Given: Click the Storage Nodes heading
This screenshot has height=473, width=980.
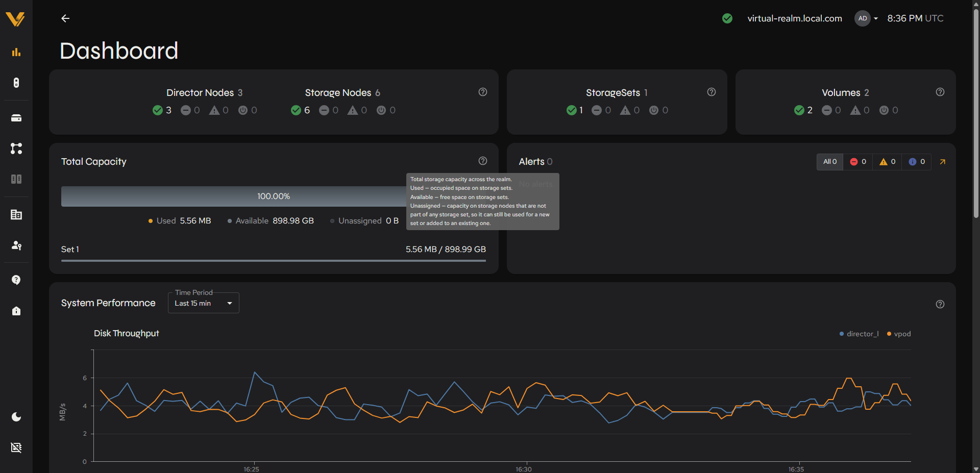Looking at the screenshot, I should click(x=338, y=92).
